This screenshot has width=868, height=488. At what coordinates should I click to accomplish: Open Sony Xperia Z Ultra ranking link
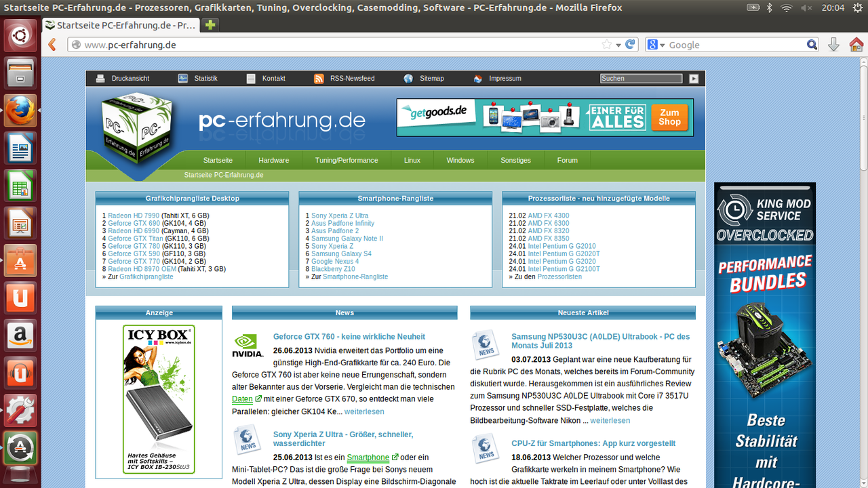[x=340, y=216]
